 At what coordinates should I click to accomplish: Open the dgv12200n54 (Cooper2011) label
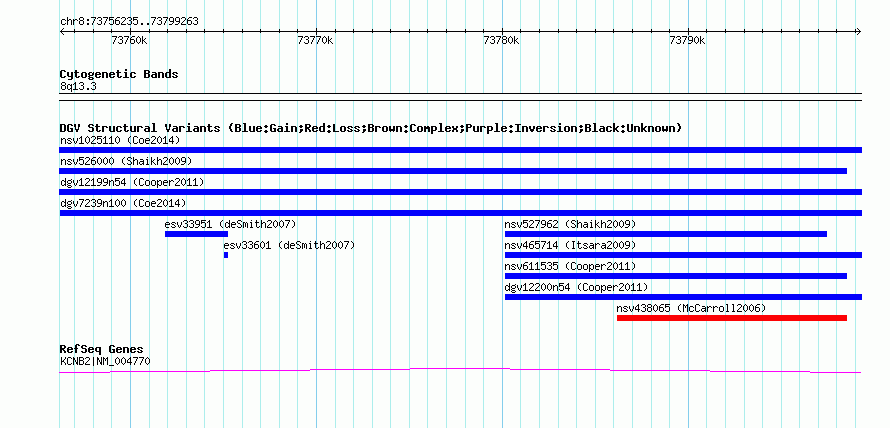click(576, 287)
